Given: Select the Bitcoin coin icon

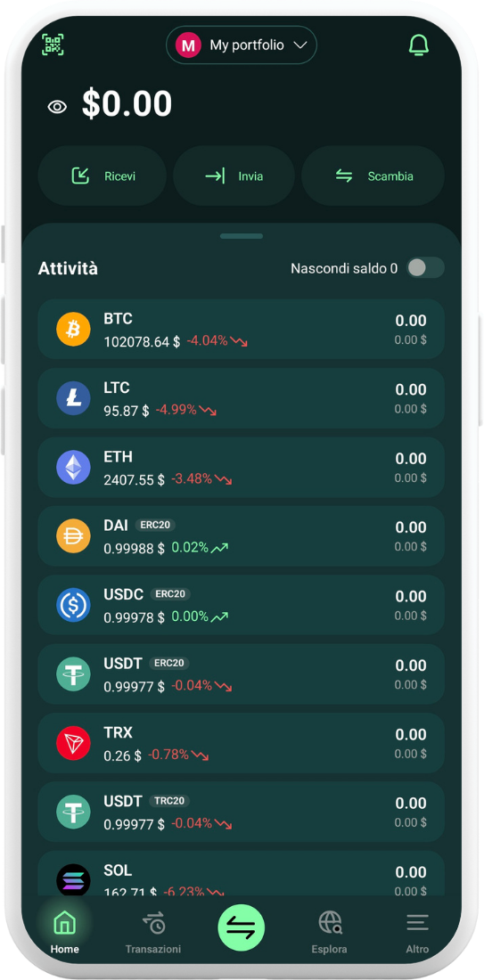Looking at the screenshot, I should coord(74,330).
